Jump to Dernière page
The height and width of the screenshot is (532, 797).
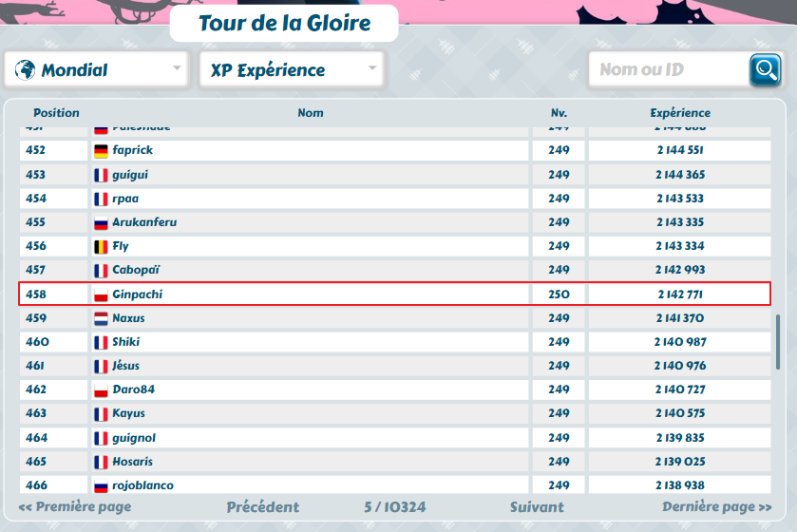coord(716,507)
